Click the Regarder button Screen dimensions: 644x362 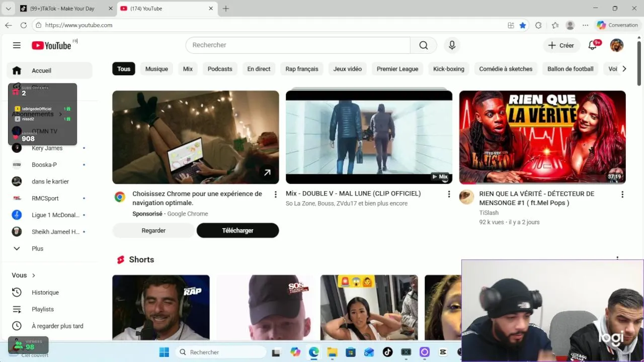[153, 230]
